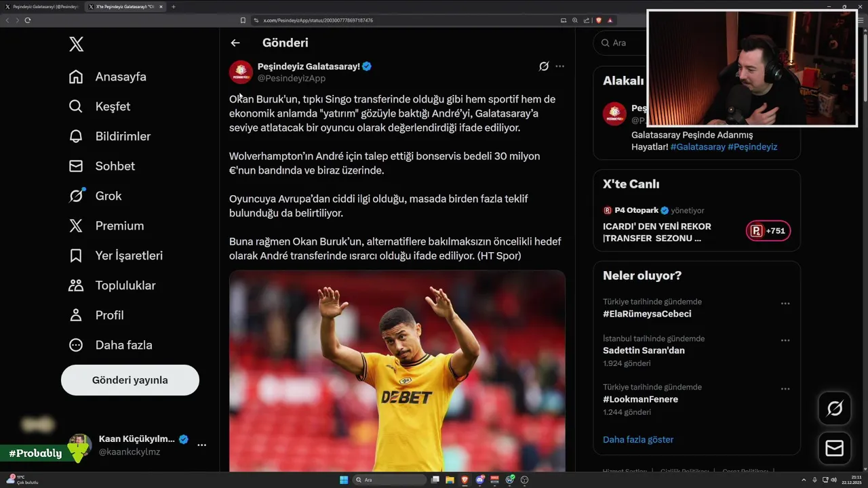Open more options for #LookmanFenere trend
Screen dimensions: 868x488
tap(785, 389)
